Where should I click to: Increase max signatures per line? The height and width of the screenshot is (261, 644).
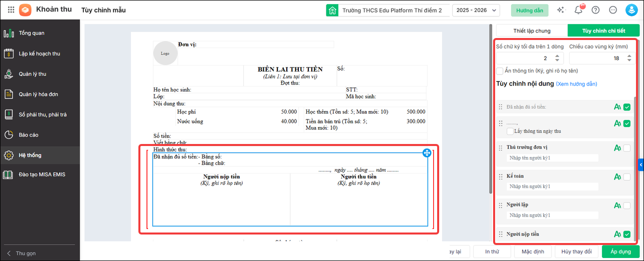(x=557, y=56)
